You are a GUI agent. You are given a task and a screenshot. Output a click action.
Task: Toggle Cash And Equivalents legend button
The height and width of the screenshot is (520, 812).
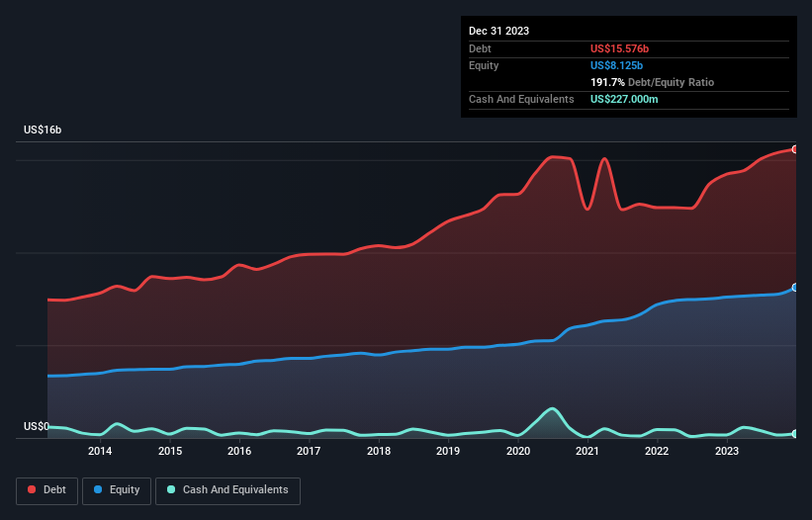click(x=227, y=490)
